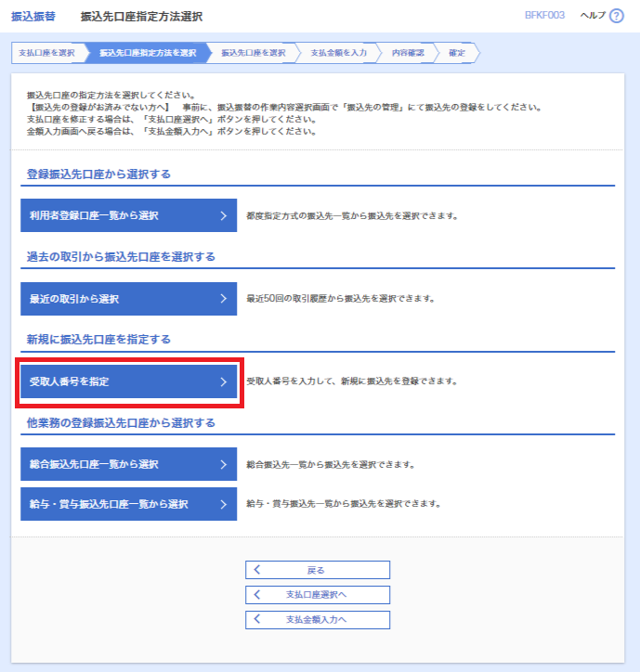This screenshot has width=640, height=672.
Task: Click the 振込先口座指定方法を選択 step
Action: tap(148, 53)
